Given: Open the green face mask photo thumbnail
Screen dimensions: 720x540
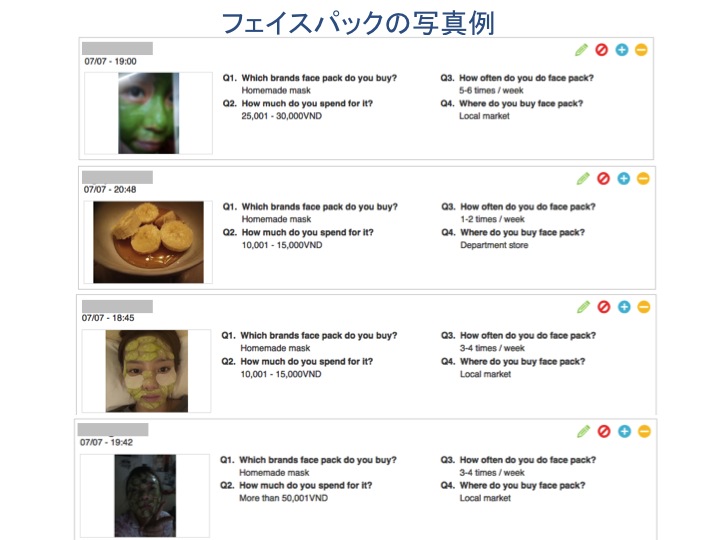Looking at the screenshot, I should pyautogui.click(x=148, y=113).
